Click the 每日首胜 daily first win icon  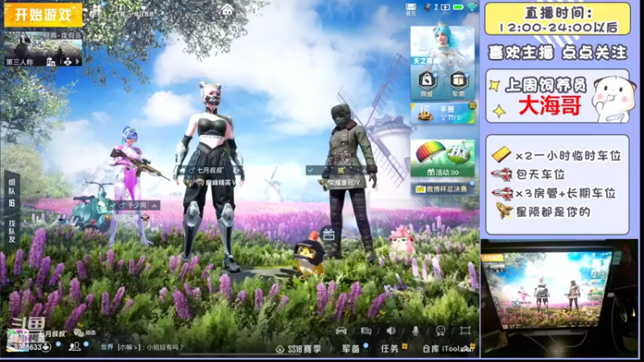click(x=143, y=10)
